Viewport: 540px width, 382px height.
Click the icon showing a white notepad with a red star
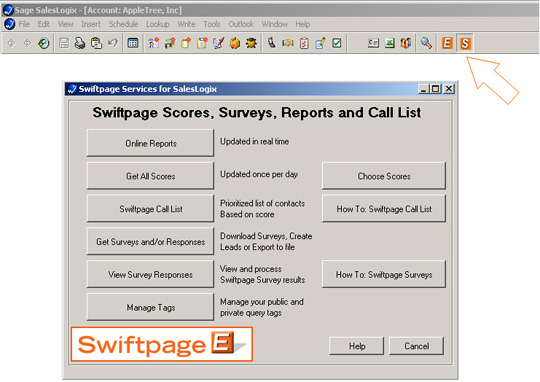click(202, 43)
